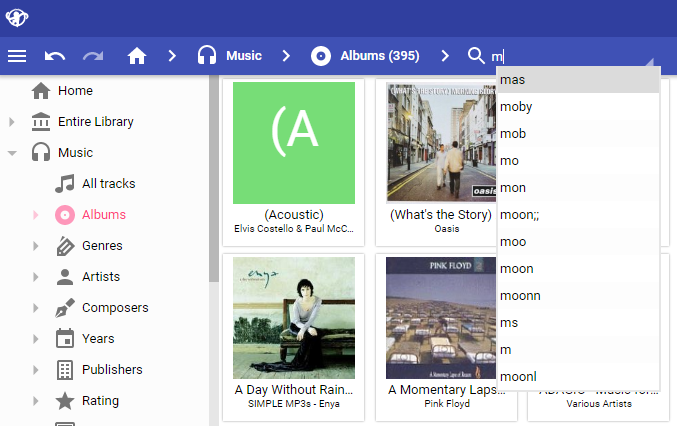Click the undo arrow icon
This screenshot has width=677, height=426.
[55, 56]
